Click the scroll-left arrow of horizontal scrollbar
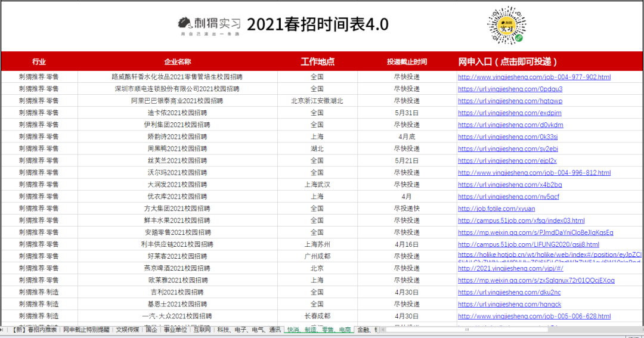The height and width of the screenshot is (338, 644). (383, 330)
